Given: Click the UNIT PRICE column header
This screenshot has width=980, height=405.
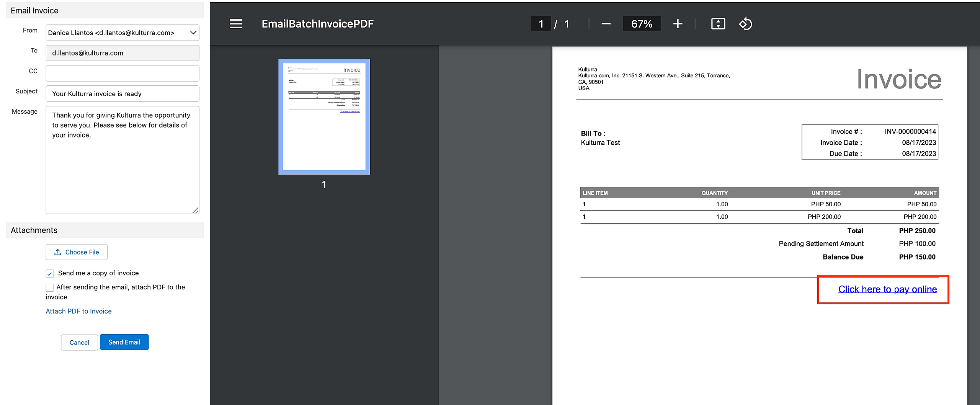Looking at the screenshot, I should click(826, 193).
